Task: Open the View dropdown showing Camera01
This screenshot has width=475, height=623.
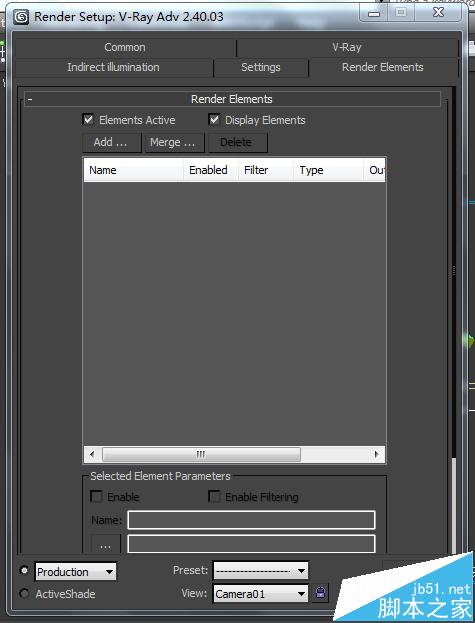Action: coord(261,594)
